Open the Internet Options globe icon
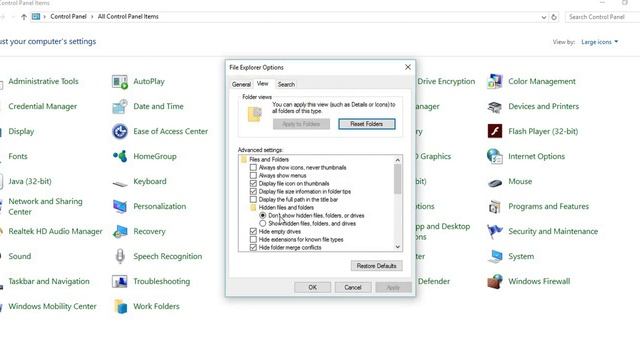This screenshot has width=640, height=360. tap(495, 156)
